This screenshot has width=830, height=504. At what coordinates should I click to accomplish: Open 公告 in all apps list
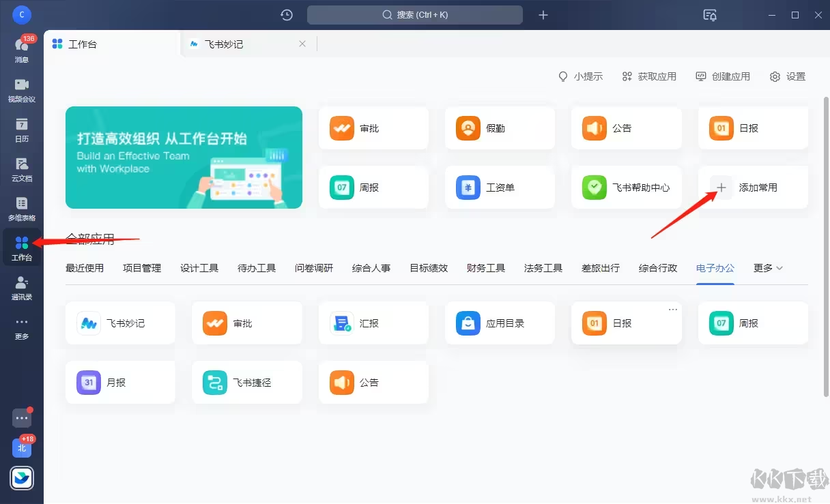pos(373,383)
